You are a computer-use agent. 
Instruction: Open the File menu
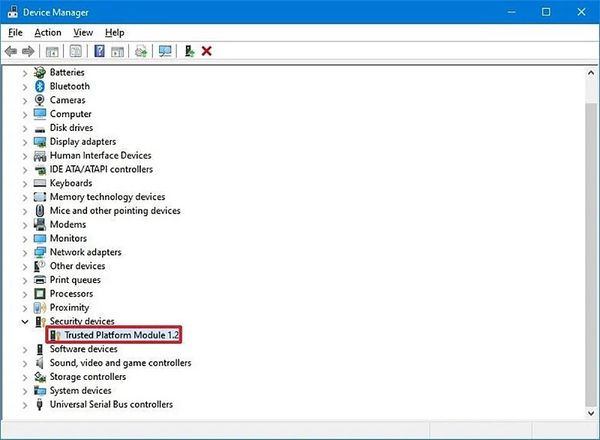[x=14, y=32]
